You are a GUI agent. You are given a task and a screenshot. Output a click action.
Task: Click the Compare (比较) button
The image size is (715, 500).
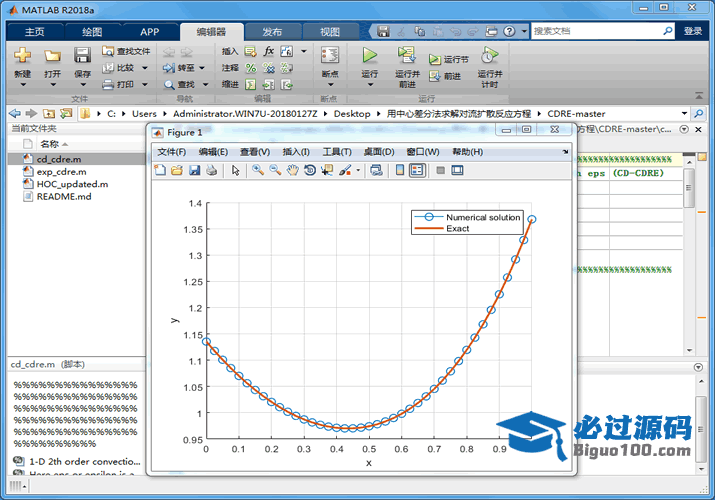pos(119,67)
